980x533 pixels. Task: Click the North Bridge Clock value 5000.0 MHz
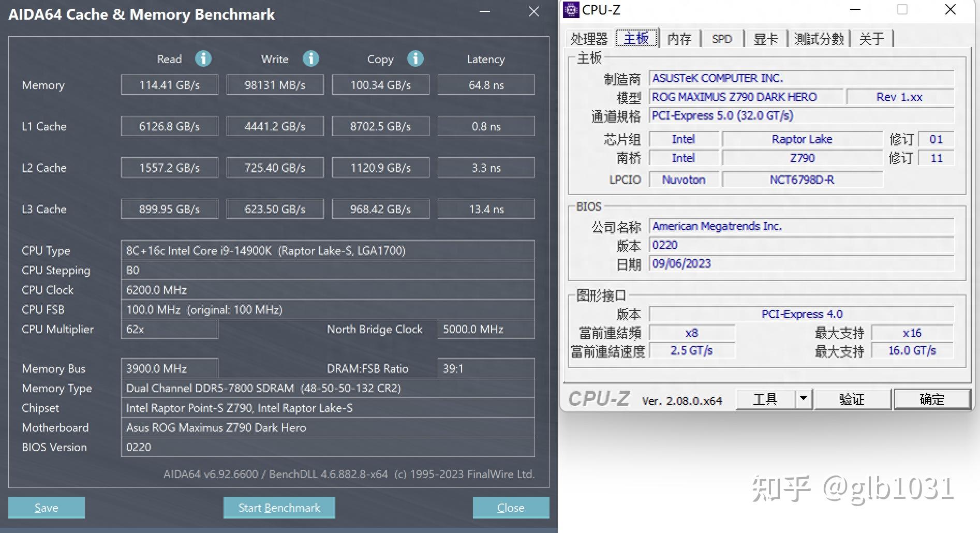[486, 329]
